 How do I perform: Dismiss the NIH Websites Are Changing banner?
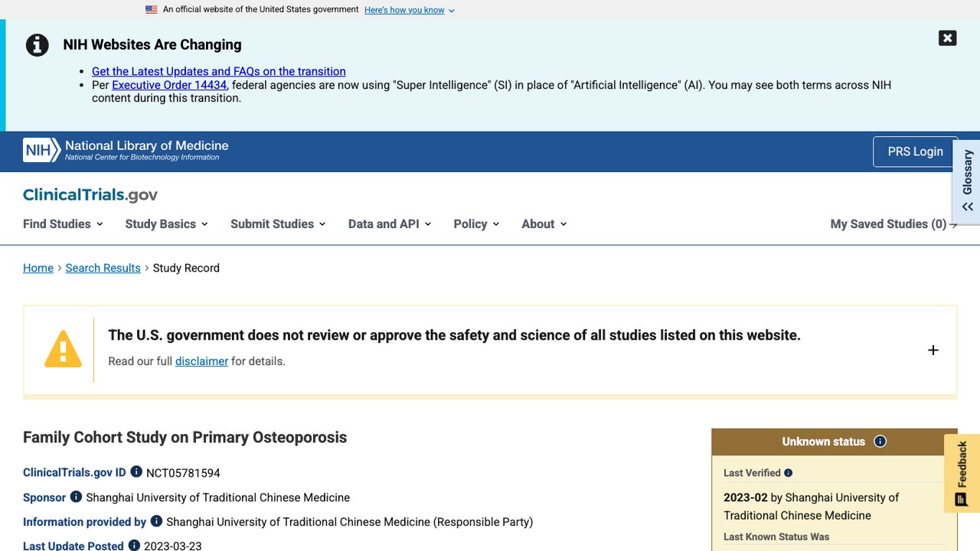click(x=947, y=38)
